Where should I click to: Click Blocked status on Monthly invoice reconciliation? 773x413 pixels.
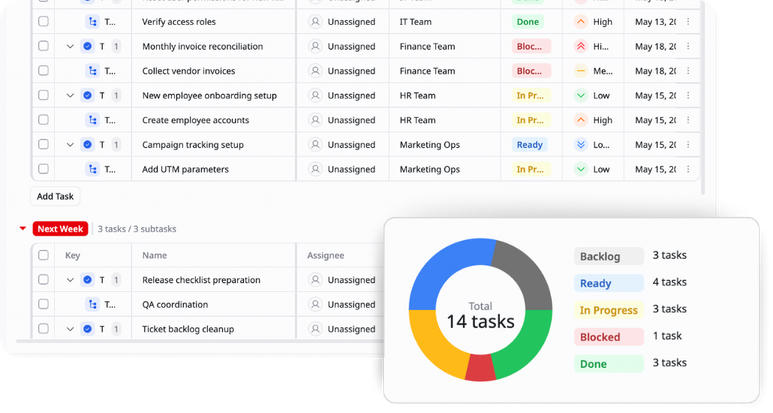click(531, 46)
